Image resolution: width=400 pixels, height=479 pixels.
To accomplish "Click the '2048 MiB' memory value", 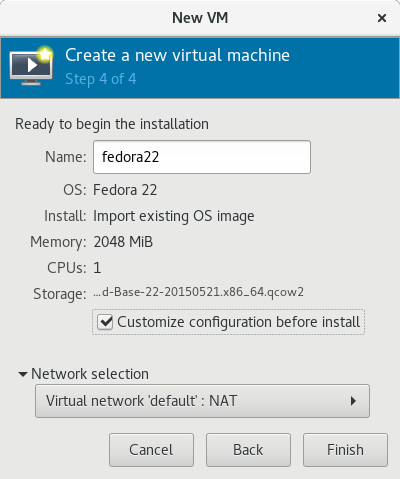I will click(x=123, y=242).
